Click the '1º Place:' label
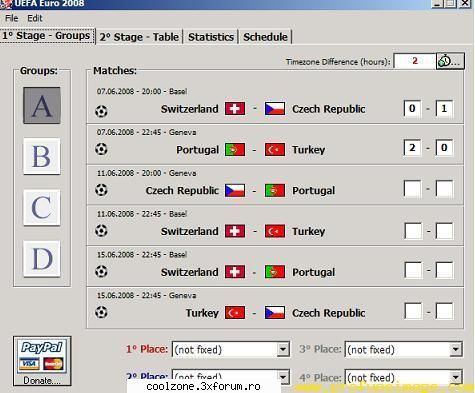Image resolution: width=475 pixels, height=393 pixels. [147, 349]
